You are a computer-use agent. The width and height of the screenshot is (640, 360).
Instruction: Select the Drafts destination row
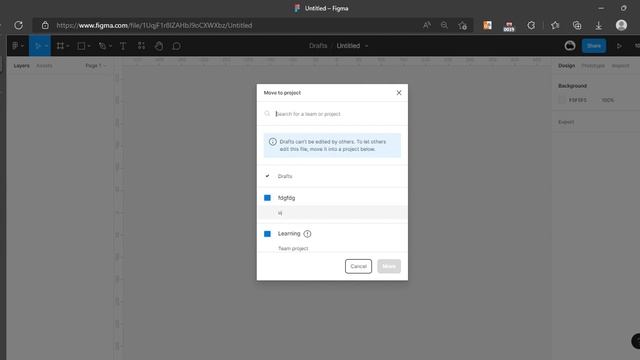(x=332, y=176)
